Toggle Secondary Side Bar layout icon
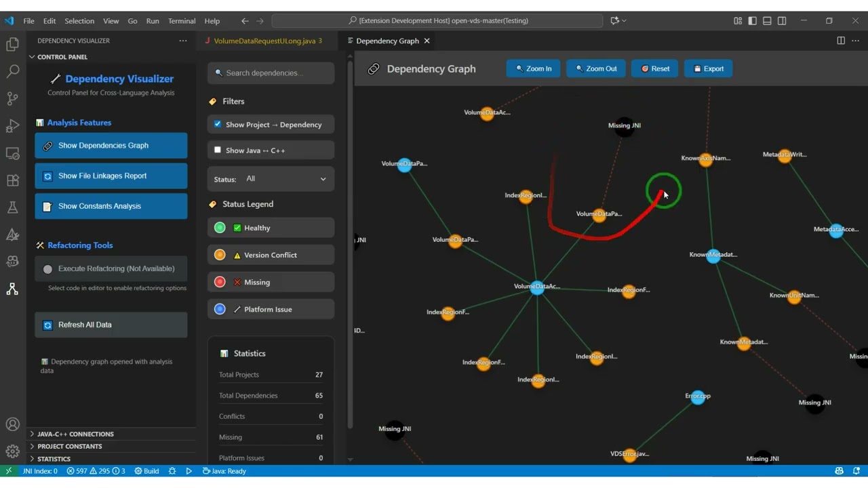868x488 pixels. point(782,21)
